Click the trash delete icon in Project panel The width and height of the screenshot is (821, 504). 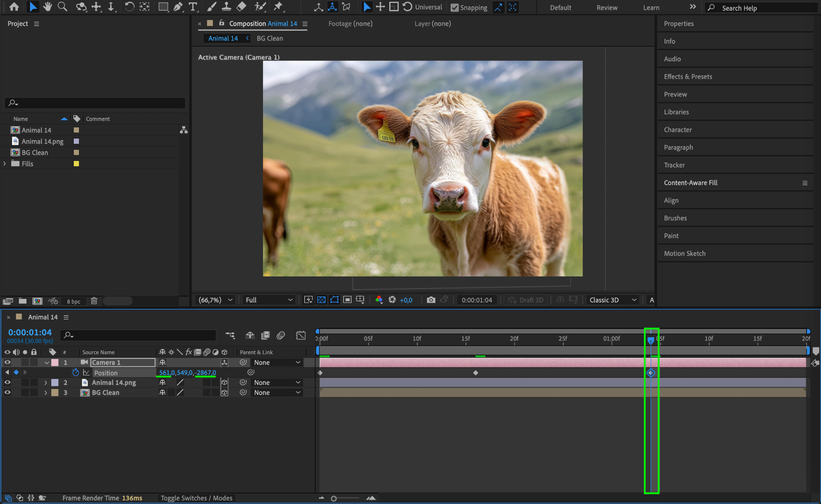click(94, 301)
